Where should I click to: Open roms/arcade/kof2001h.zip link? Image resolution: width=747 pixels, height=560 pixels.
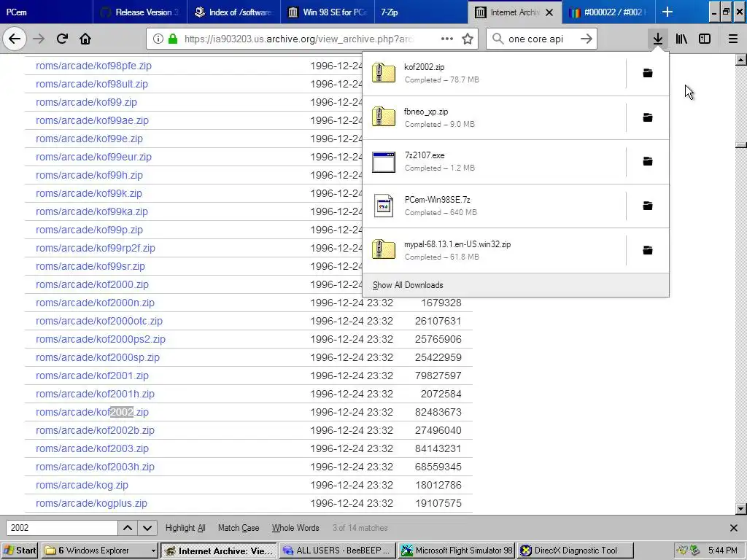pos(95,394)
